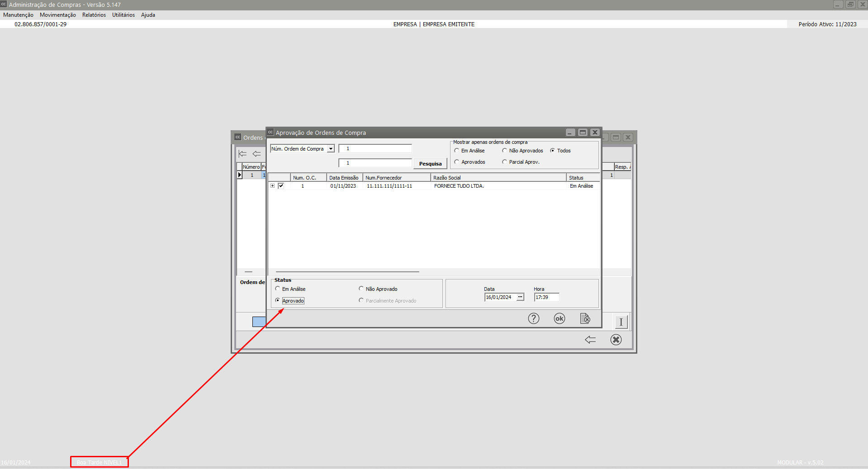Screen dimensions: 868x469
Task: Filter list by Aprovados orders
Action: [457, 162]
